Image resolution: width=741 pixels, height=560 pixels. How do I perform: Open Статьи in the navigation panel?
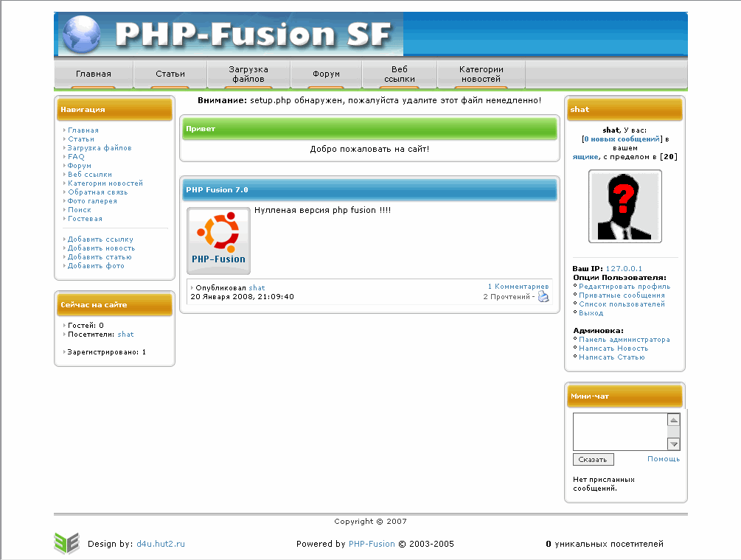click(81, 139)
